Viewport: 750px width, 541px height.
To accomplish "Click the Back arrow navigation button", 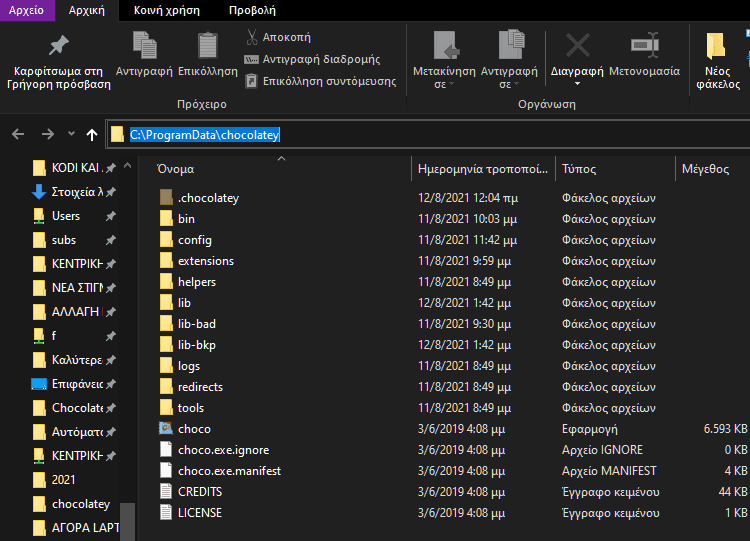I will pyautogui.click(x=18, y=134).
